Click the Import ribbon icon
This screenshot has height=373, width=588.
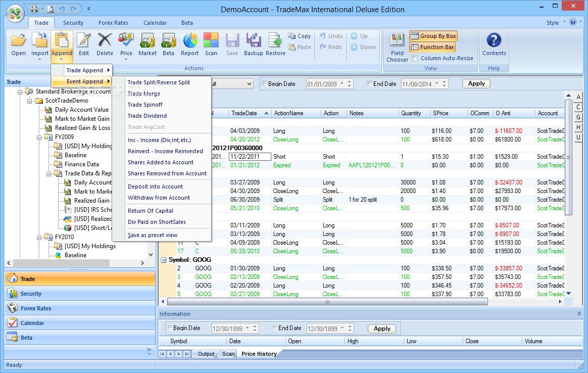tap(39, 40)
